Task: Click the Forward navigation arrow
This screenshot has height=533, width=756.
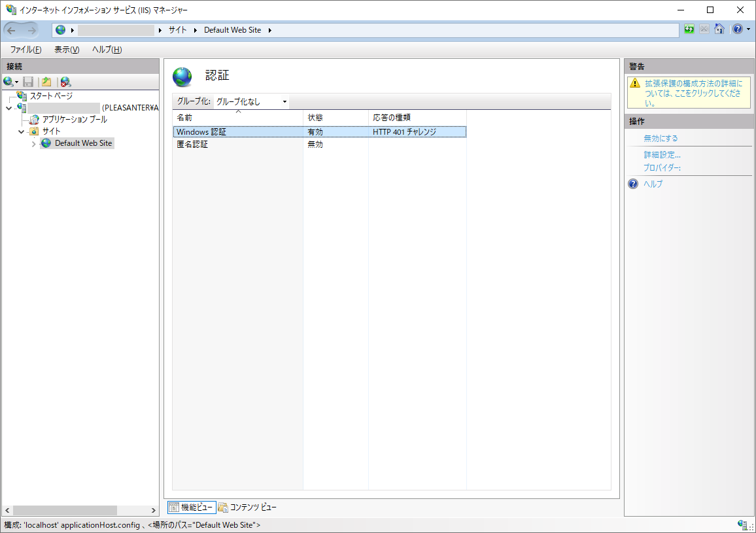Action: [x=32, y=30]
